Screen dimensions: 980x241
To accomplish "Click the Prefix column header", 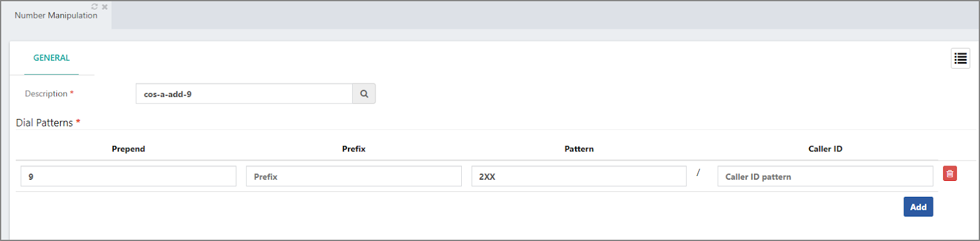I will (354, 149).
